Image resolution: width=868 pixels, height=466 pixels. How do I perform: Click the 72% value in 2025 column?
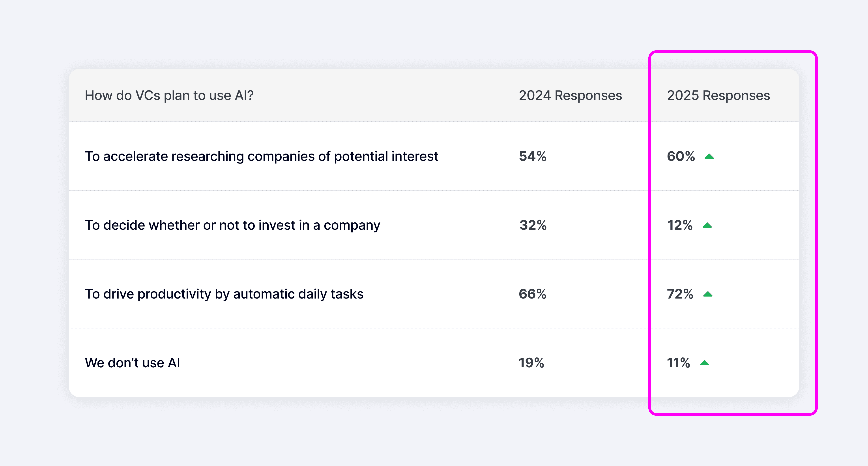pyautogui.click(x=680, y=294)
